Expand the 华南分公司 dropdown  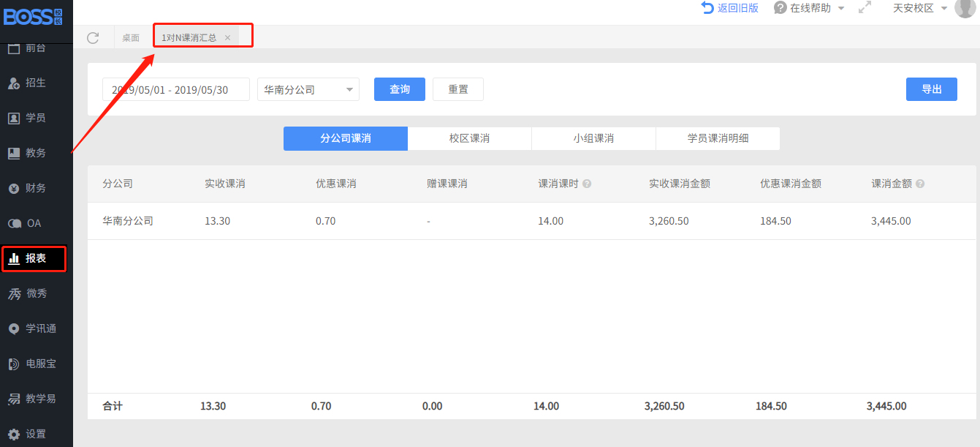click(x=308, y=90)
